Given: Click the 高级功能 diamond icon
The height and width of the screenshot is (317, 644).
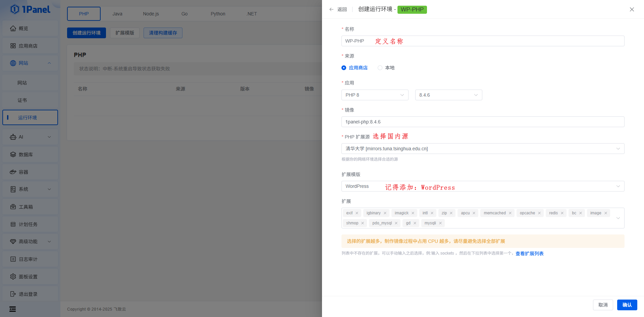Looking at the screenshot, I should pyautogui.click(x=13, y=242).
